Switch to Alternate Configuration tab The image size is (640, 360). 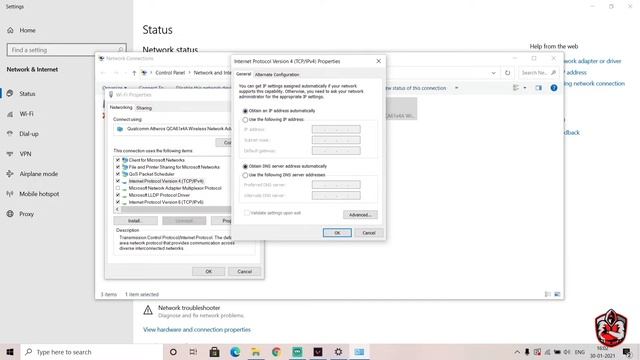click(277, 75)
